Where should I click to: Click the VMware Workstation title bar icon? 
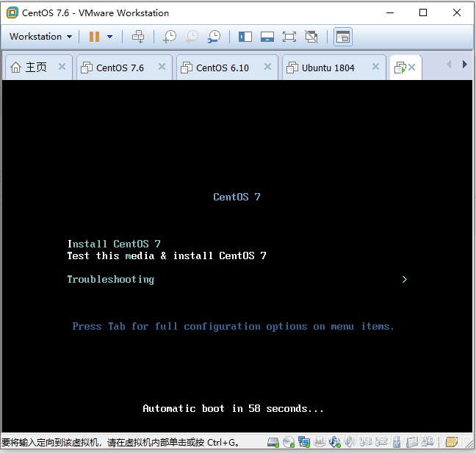[12, 12]
